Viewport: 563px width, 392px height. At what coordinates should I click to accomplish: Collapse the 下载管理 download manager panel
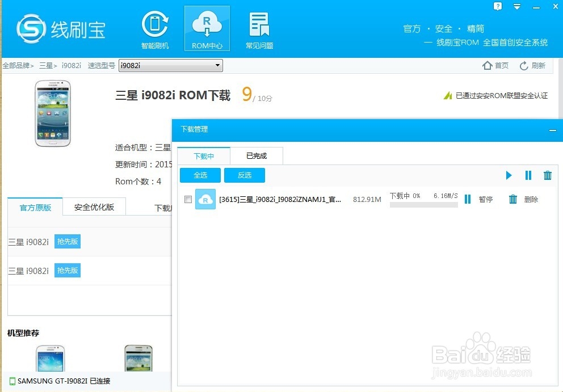(553, 130)
